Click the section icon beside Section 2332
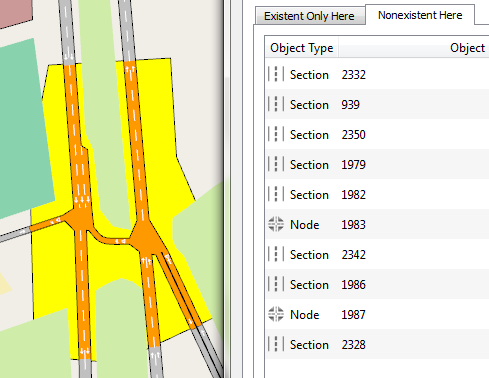 click(276, 74)
